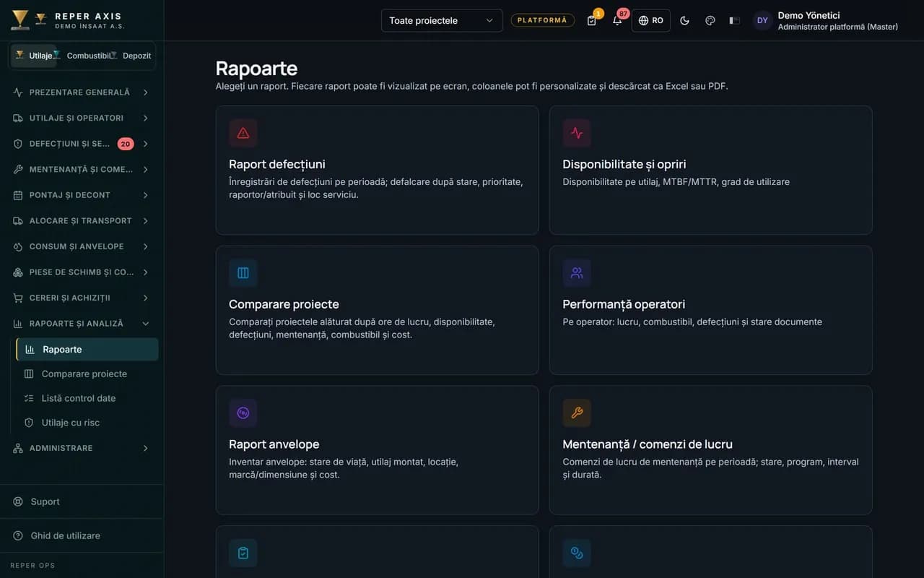The width and height of the screenshot is (924, 578).
Task: Click the Raport anvelope tire icon
Action: (x=243, y=413)
